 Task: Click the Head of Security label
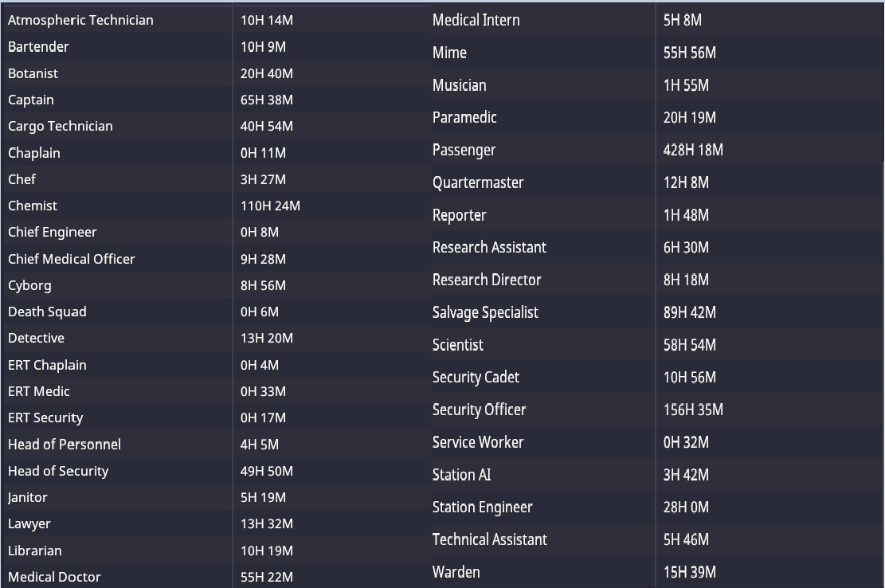[58, 471]
